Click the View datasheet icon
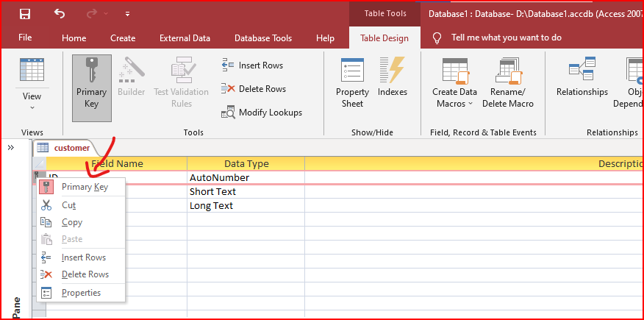 click(x=32, y=69)
